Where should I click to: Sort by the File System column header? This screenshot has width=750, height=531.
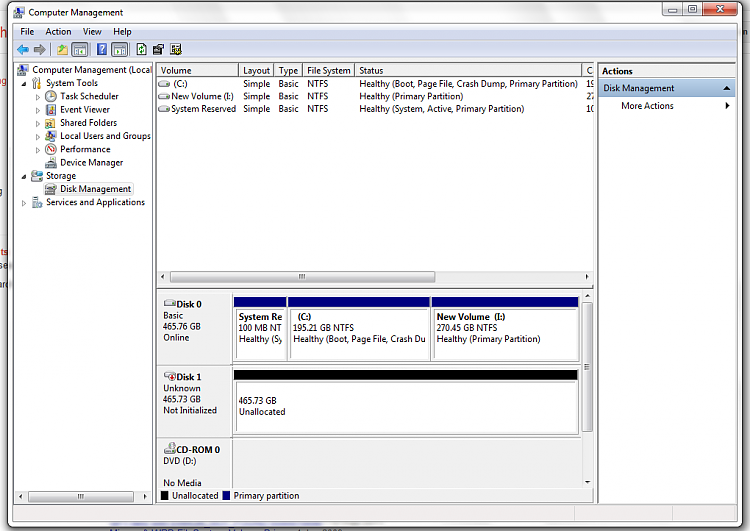[x=329, y=70]
